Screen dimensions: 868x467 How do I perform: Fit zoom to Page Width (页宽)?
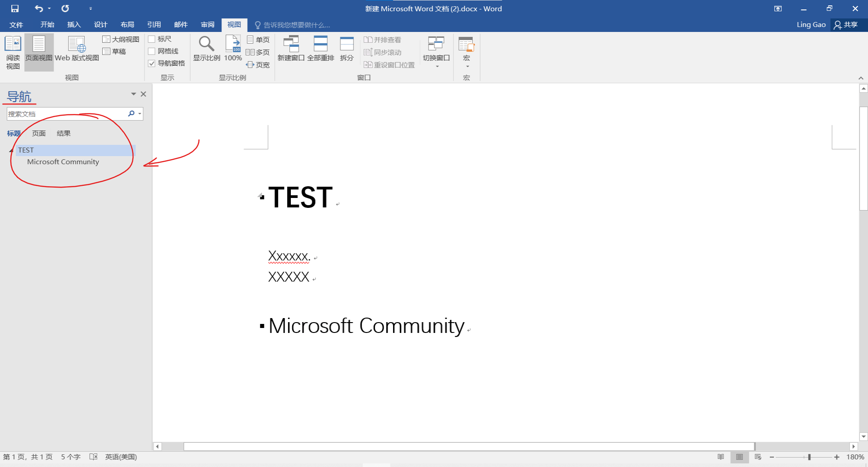(258, 65)
